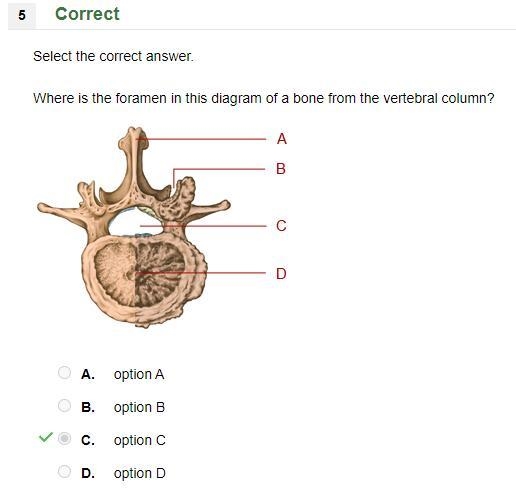Image resolution: width=516 pixels, height=492 pixels.
Task: Click the option A answer text
Action: coord(139,374)
